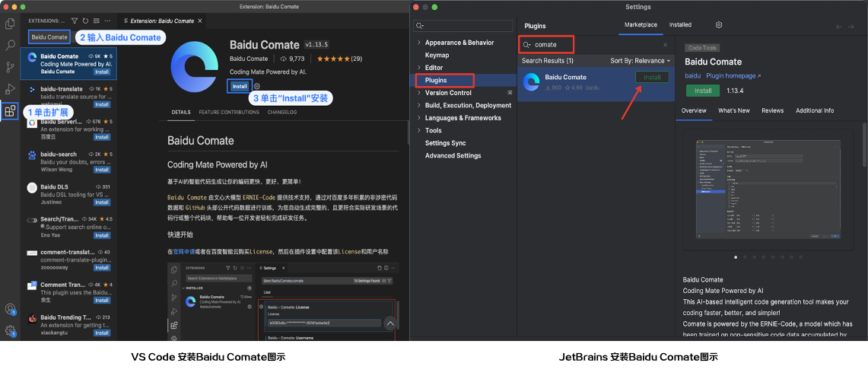Switch to the Installed tab
The image size is (868, 376).
click(x=680, y=25)
